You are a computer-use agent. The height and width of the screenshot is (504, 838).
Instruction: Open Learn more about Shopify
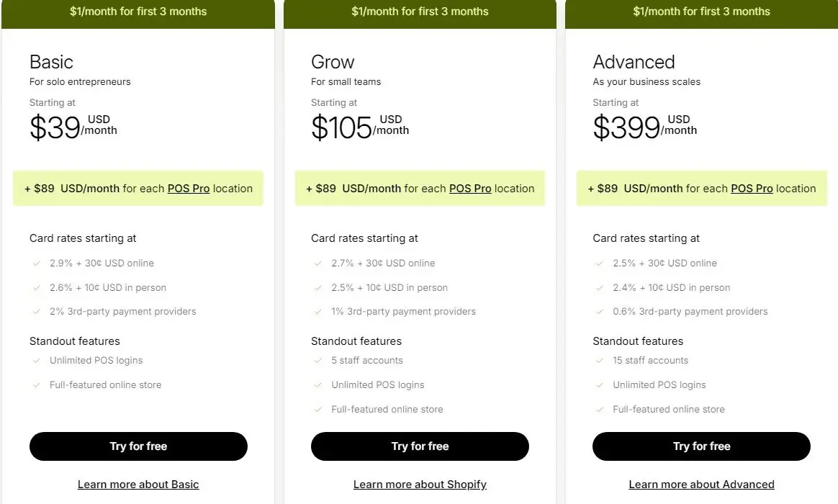420,484
